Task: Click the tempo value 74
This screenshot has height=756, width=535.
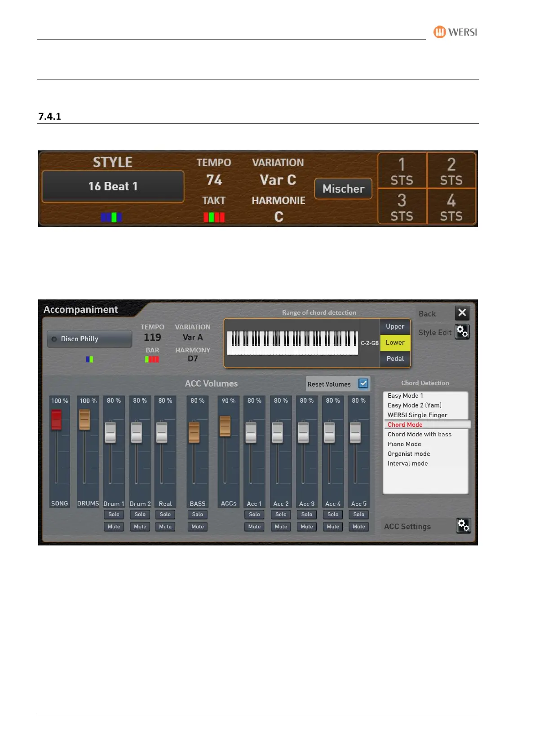Action: click(214, 180)
